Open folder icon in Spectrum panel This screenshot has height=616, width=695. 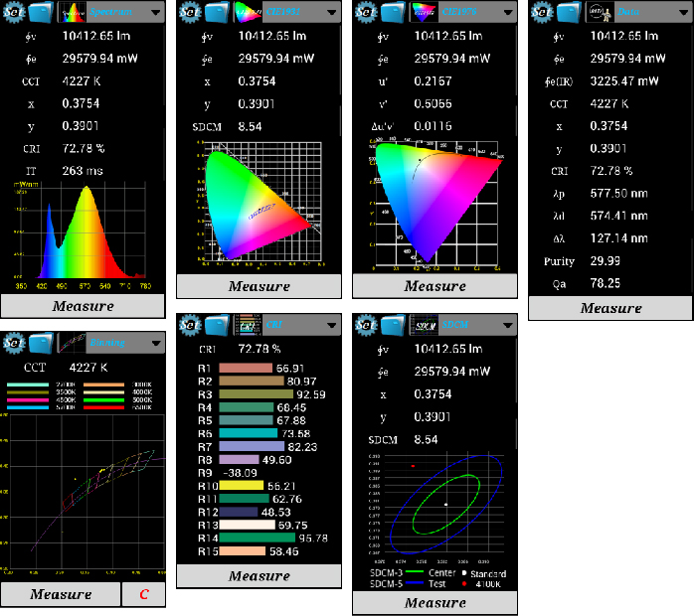pos(41,12)
